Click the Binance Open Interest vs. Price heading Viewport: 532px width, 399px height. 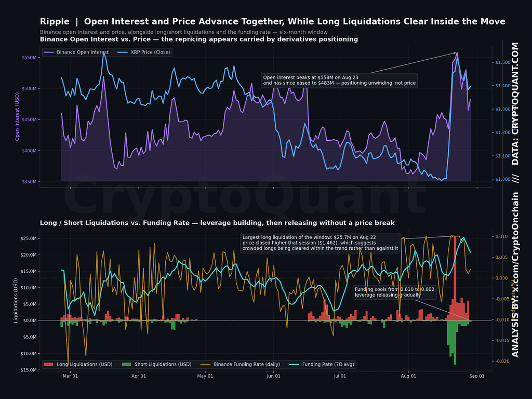(199, 39)
